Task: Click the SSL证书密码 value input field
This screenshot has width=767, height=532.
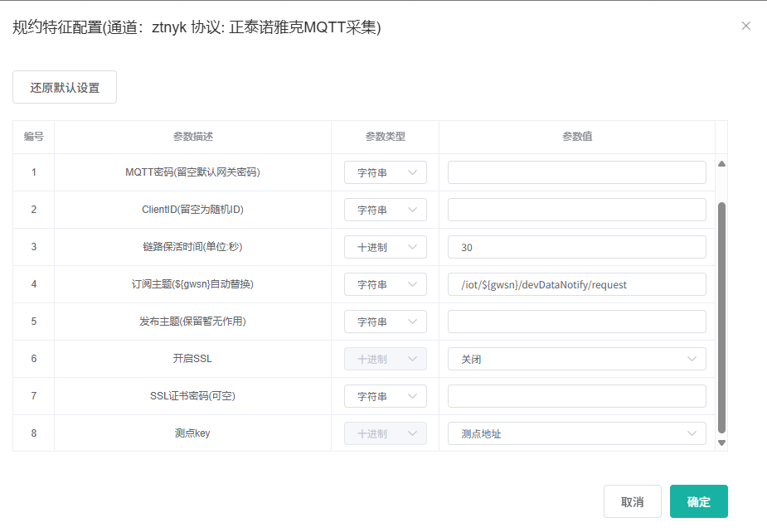Action: pos(576,396)
